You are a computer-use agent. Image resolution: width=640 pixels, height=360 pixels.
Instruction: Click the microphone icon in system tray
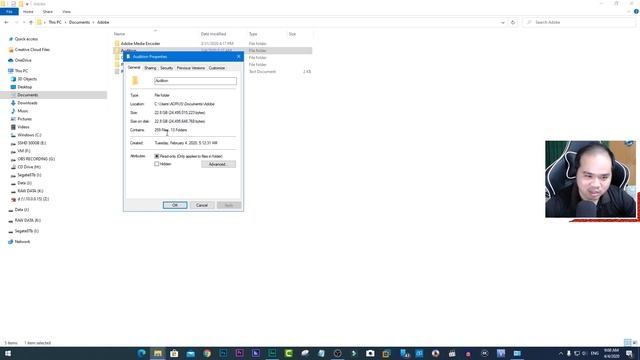[x=569, y=353]
